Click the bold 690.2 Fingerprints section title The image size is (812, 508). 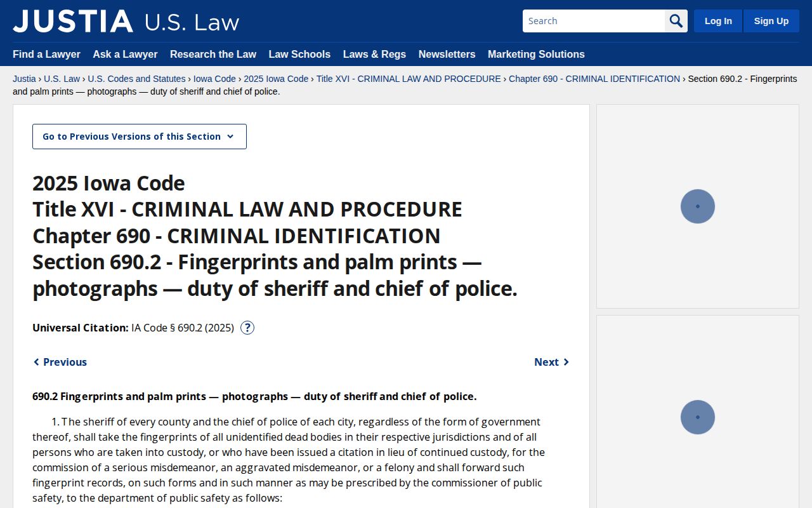254,396
